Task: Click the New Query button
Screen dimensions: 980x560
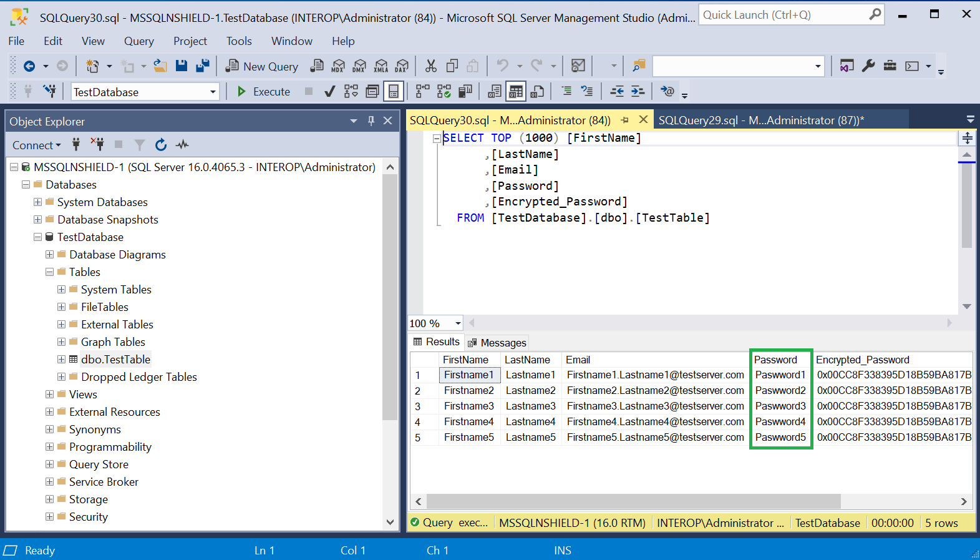Action: [x=262, y=66]
